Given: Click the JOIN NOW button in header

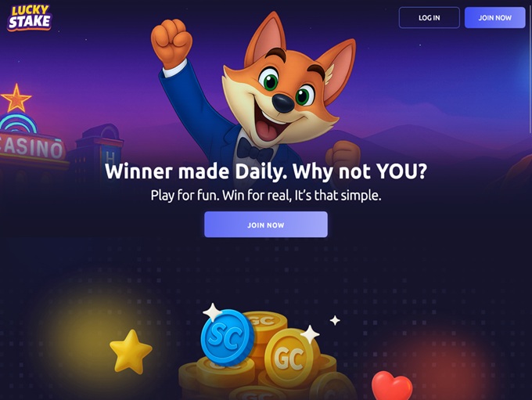Looking at the screenshot, I should pos(494,18).
